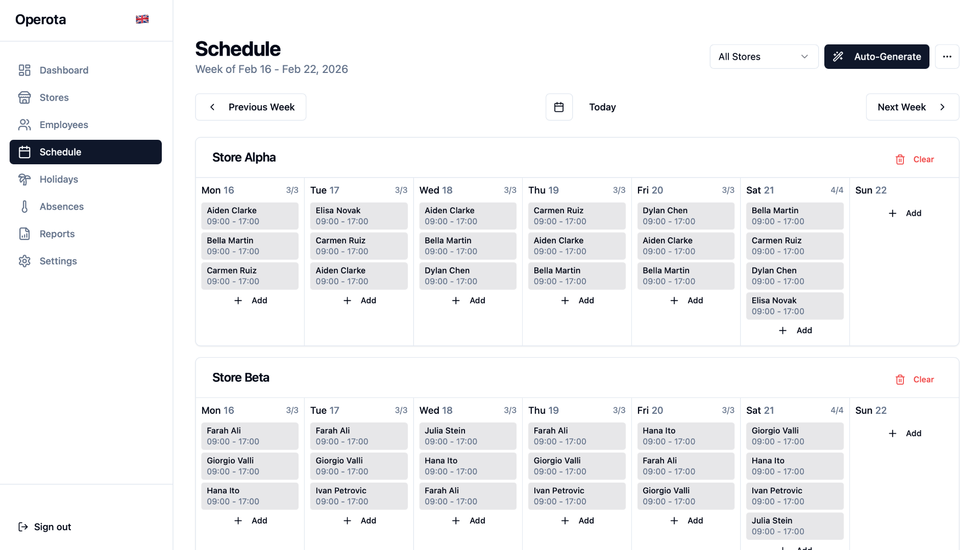Click the magic wand Auto-Generate icon
Viewport: 980px width, 550px height.
(x=838, y=57)
